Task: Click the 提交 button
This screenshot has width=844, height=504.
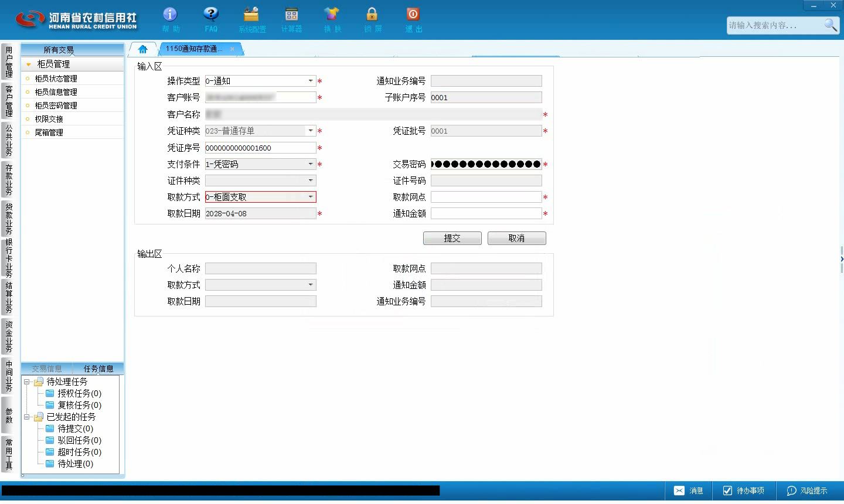Action: (x=452, y=238)
